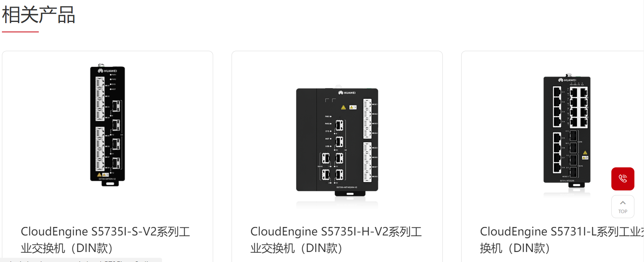Click the Huawei logo on the S5735I-S-V2 switch
The height and width of the screenshot is (262, 644).
108,71
